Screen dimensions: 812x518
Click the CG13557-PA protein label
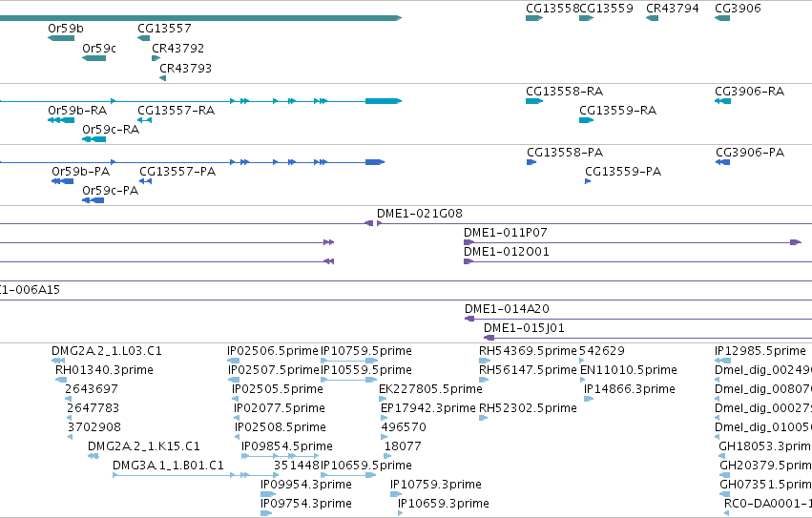(x=177, y=172)
